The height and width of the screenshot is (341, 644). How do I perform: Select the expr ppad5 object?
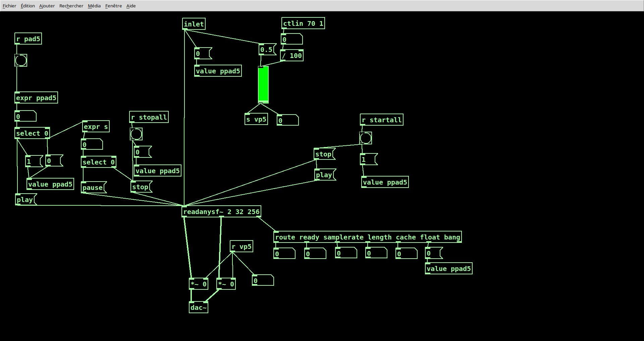36,98
